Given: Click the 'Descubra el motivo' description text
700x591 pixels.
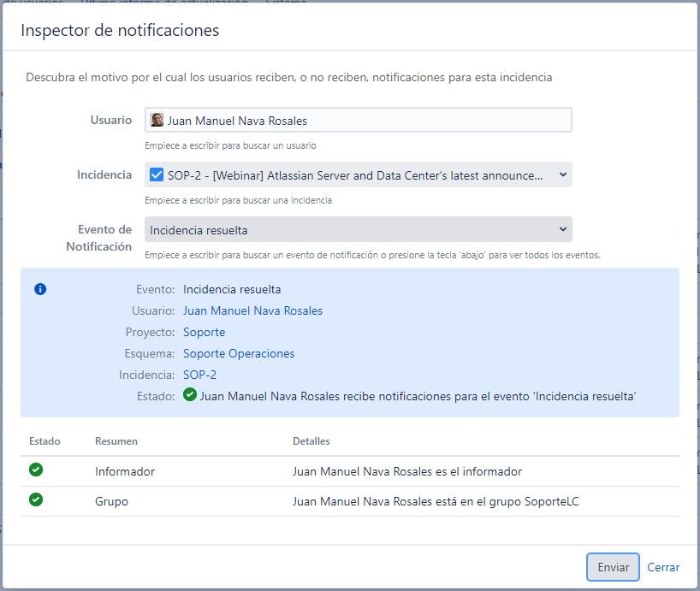Looking at the screenshot, I should (x=289, y=77).
